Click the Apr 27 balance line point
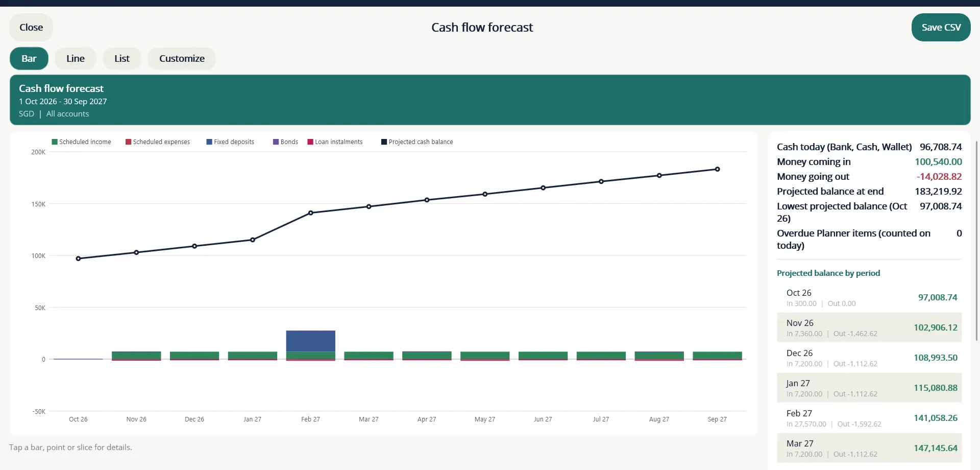Viewport: 980px width, 470px height. click(427, 200)
